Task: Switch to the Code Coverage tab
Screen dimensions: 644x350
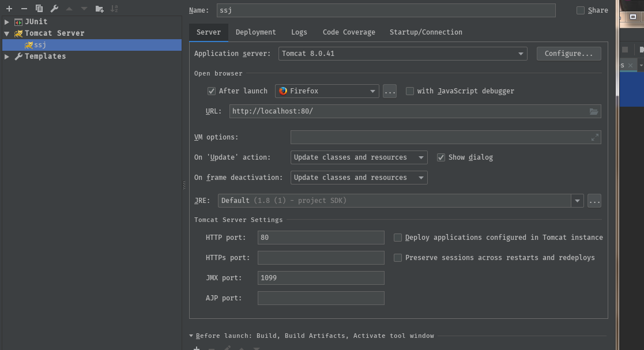Action: pyautogui.click(x=349, y=32)
